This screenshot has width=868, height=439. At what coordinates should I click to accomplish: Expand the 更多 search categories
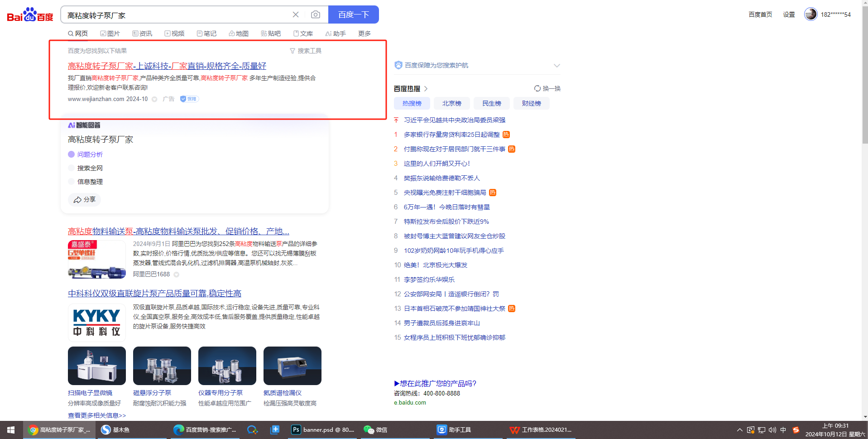(x=364, y=34)
